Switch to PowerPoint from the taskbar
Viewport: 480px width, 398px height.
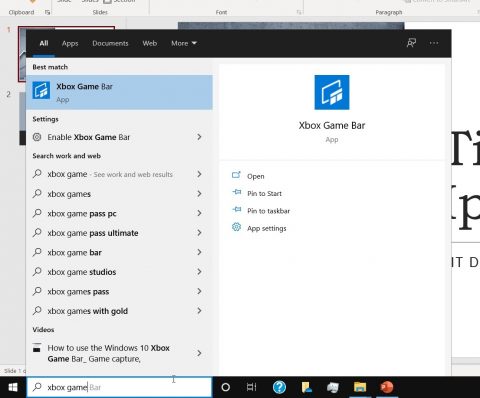click(x=387, y=387)
